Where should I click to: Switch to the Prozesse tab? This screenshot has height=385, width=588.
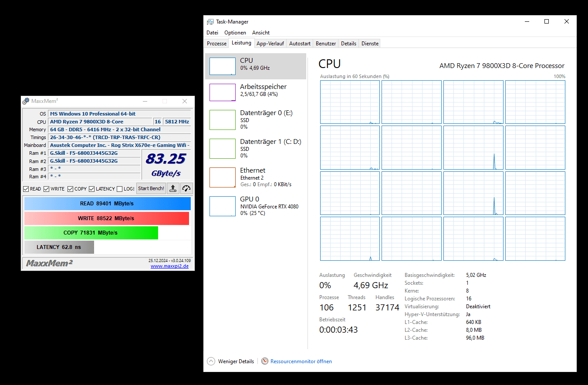[x=216, y=44]
